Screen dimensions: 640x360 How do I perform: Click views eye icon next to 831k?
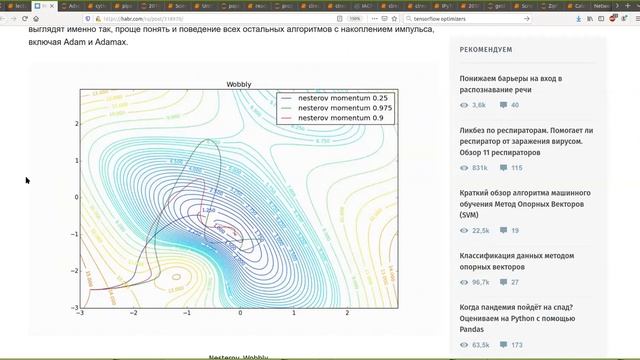(x=464, y=168)
